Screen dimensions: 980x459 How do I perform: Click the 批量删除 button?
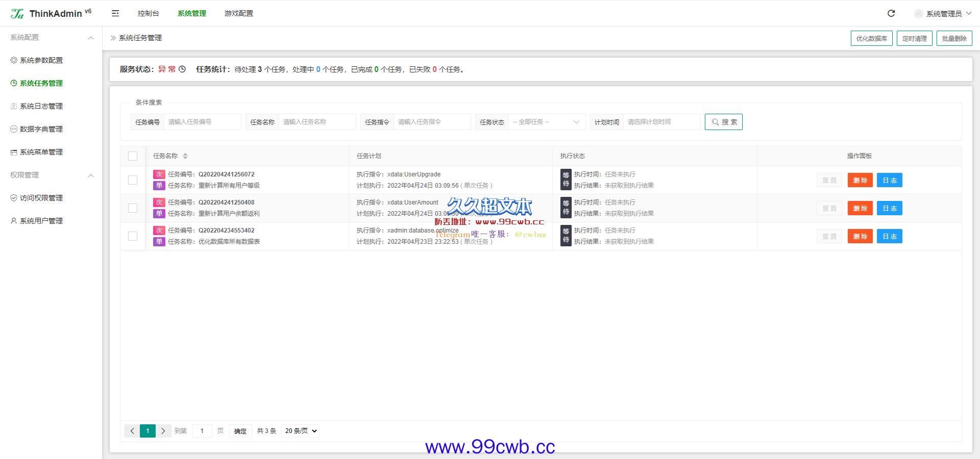click(954, 38)
